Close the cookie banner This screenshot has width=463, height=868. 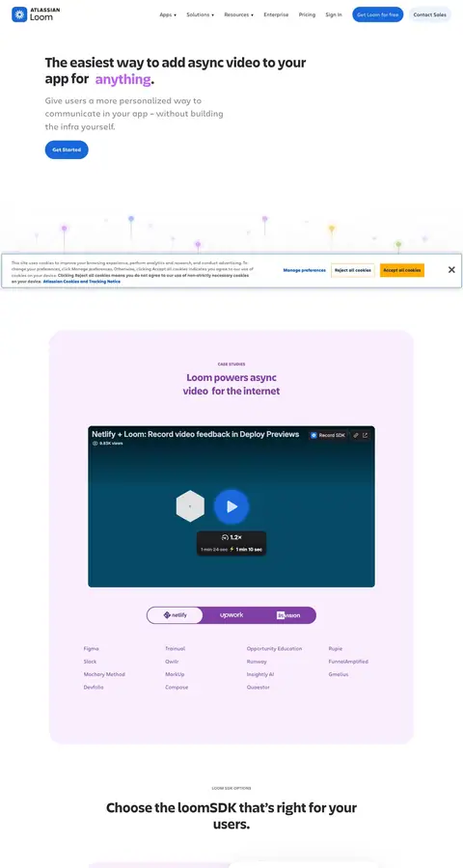451,270
